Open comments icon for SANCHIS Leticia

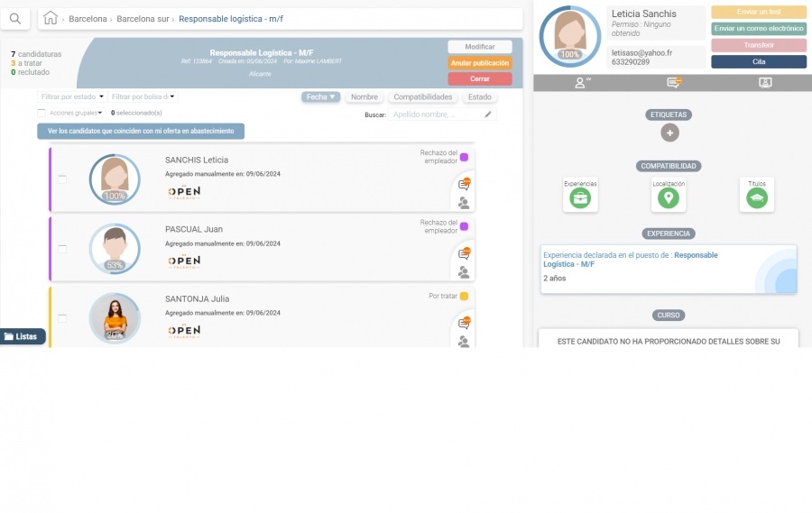tap(464, 184)
